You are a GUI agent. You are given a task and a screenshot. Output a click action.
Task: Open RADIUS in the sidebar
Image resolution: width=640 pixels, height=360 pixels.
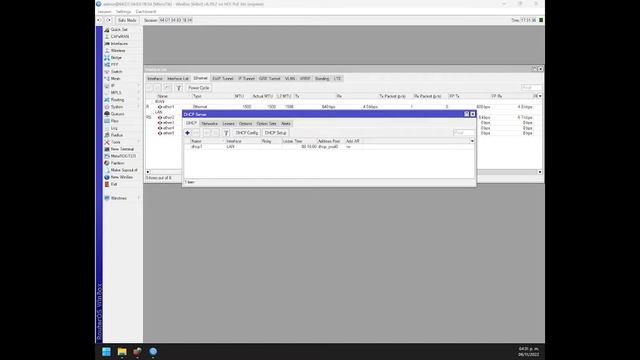click(x=117, y=135)
